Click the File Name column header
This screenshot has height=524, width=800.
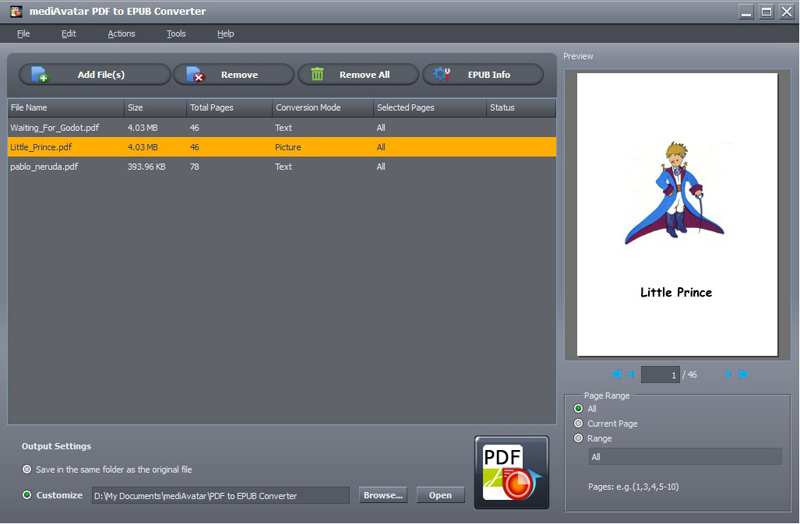pos(66,108)
